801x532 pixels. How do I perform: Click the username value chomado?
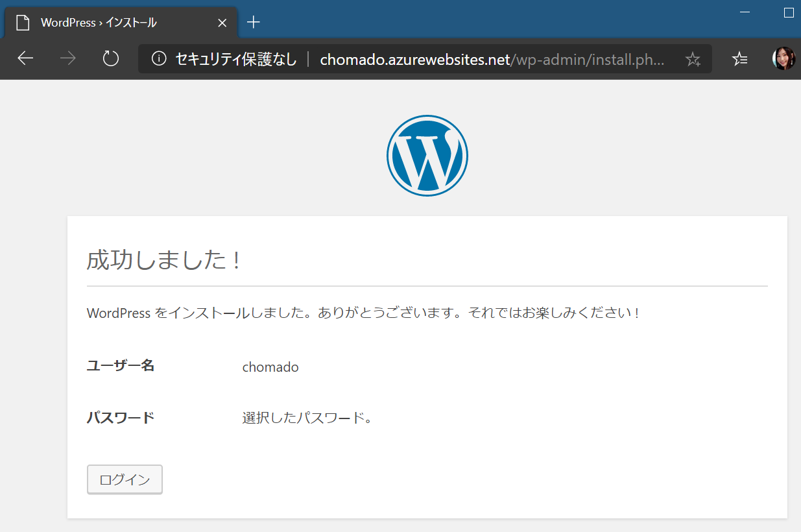(x=270, y=367)
